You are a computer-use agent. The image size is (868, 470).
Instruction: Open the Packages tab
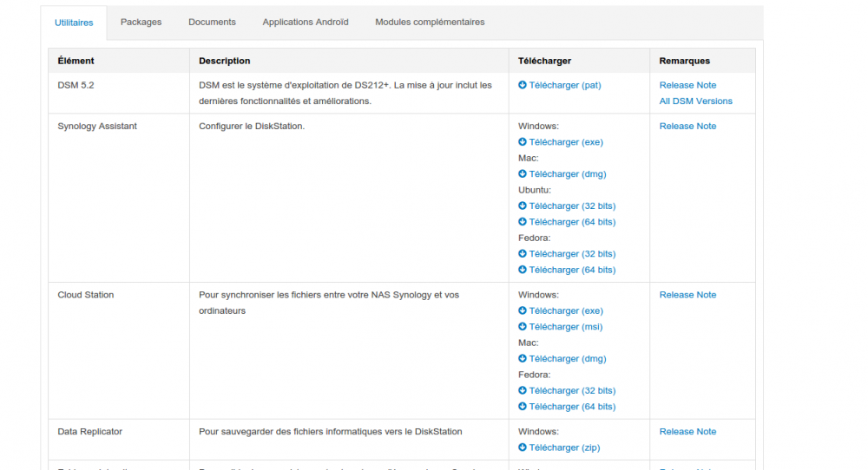point(141,23)
